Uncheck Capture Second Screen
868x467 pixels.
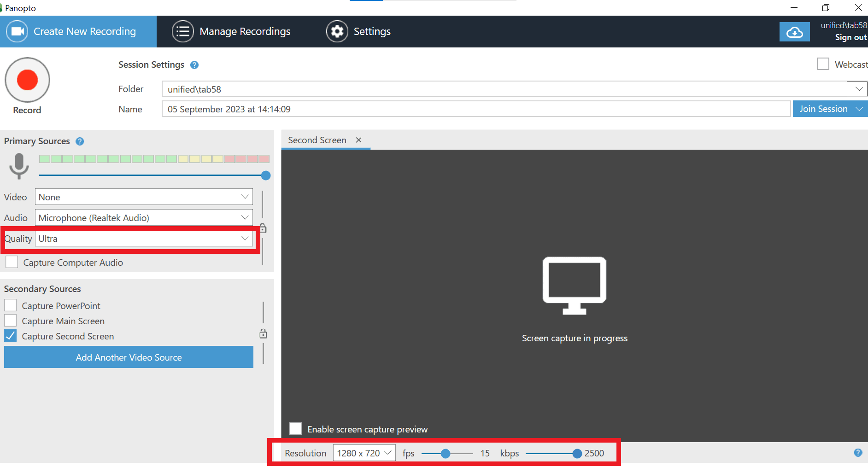(x=11, y=336)
